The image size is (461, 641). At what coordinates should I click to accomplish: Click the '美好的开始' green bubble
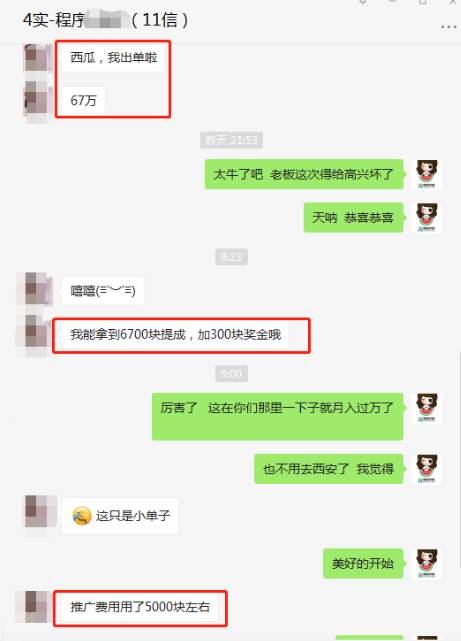[x=363, y=564]
